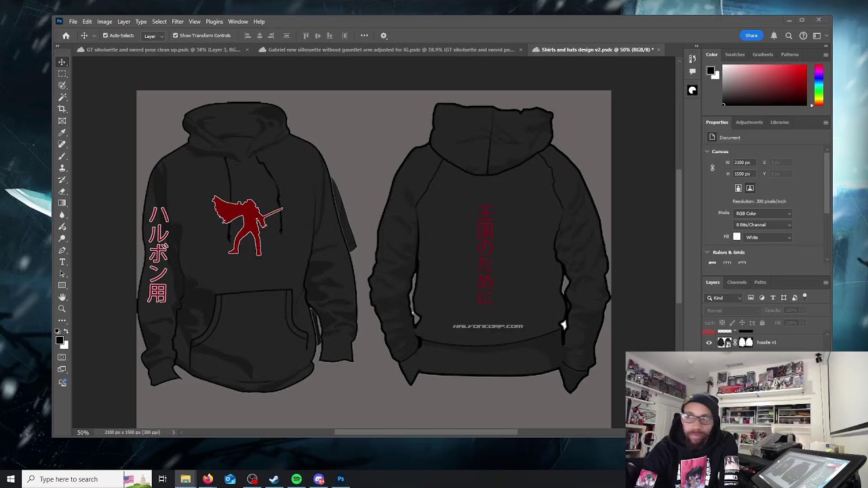Click the Home icon in options bar
Image resolution: width=868 pixels, height=488 pixels.
click(x=66, y=35)
